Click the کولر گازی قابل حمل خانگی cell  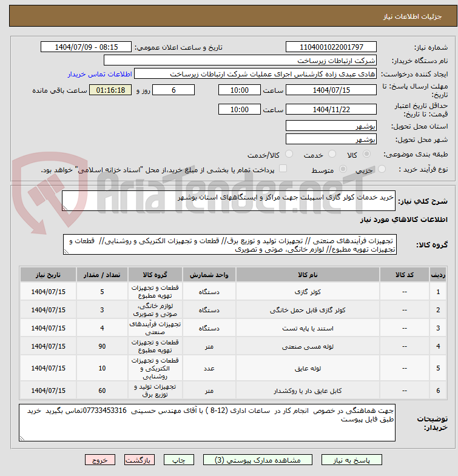[308, 310]
